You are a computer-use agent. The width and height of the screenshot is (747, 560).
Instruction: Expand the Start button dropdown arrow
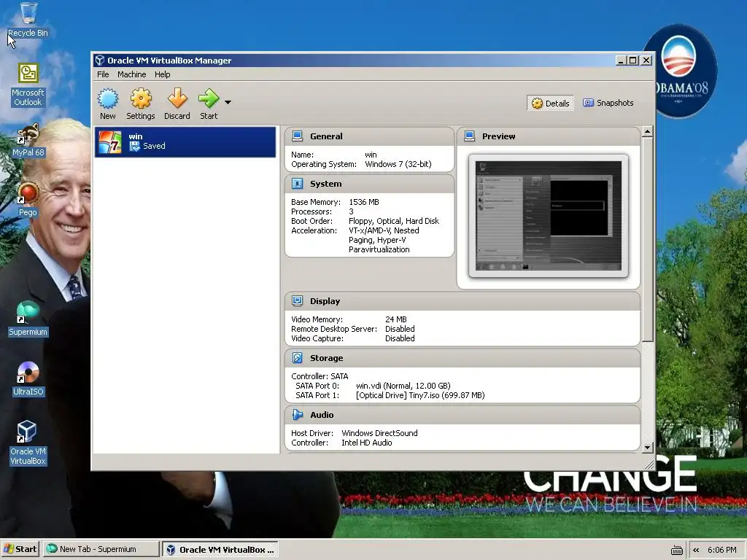[x=228, y=102]
